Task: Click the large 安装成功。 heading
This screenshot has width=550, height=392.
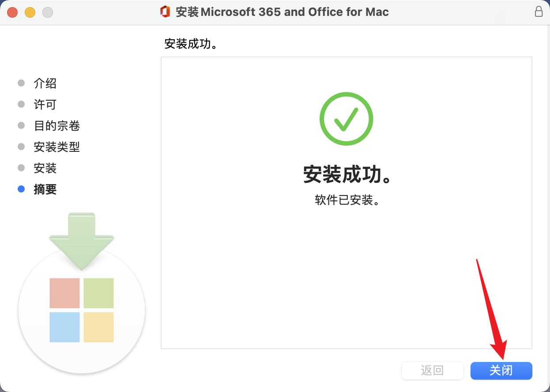Action: click(x=348, y=175)
